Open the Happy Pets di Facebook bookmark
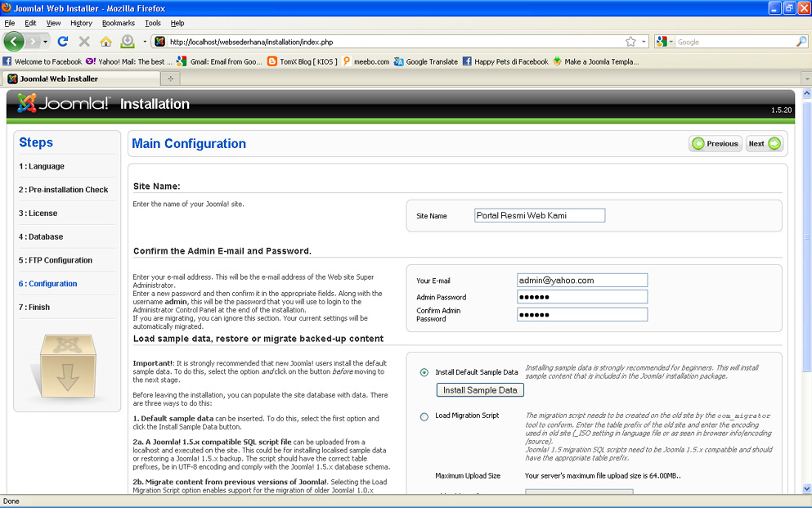 (505, 61)
